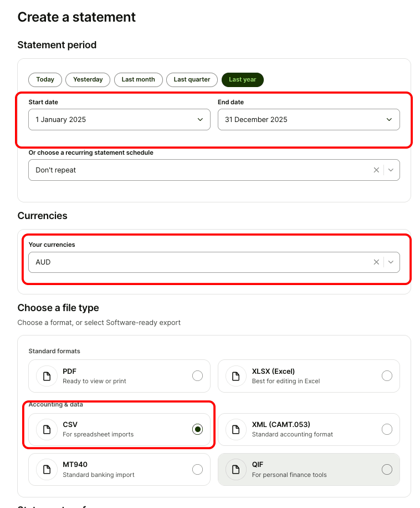
Task: Click the XLSX file icon
Action: click(x=236, y=376)
